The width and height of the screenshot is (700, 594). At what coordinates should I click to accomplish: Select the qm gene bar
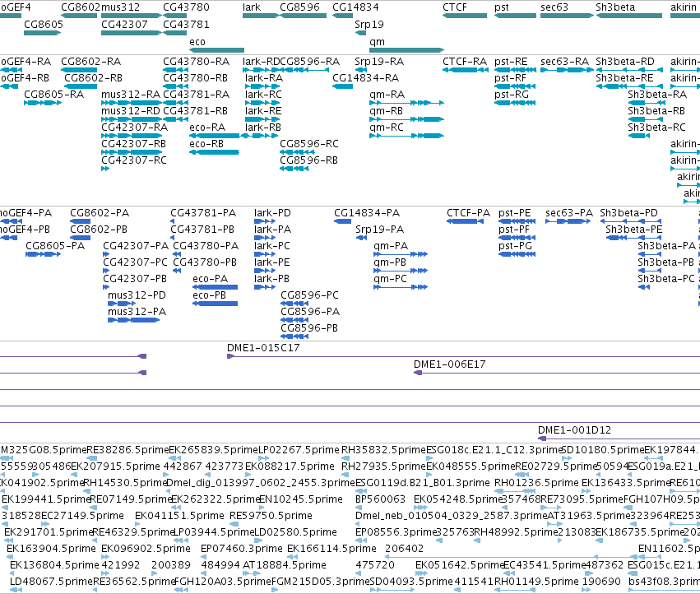[x=406, y=50]
